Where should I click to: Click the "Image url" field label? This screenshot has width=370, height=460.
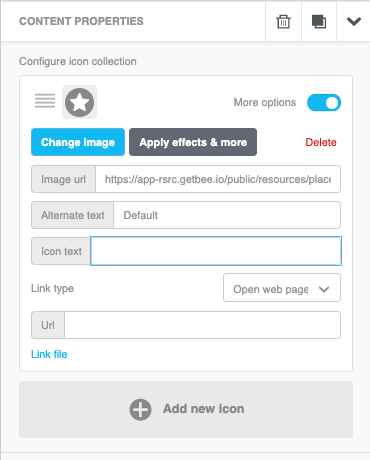tap(63, 179)
